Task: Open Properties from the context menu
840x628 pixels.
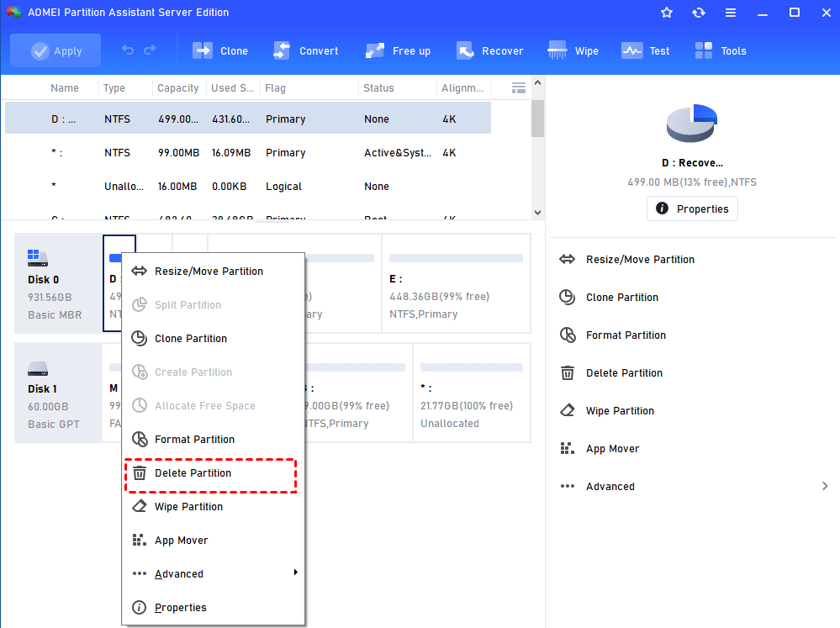Action: tap(214, 608)
